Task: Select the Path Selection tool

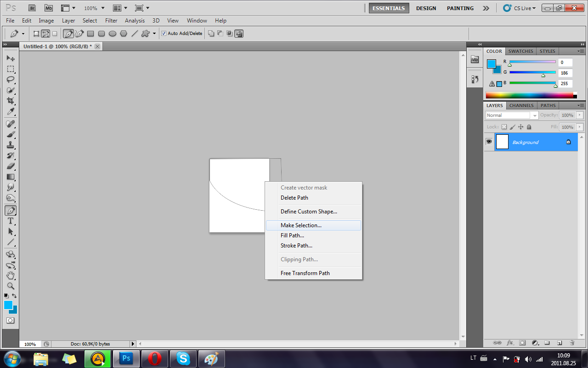Action: pyautogui.click(x=11, y=231)
